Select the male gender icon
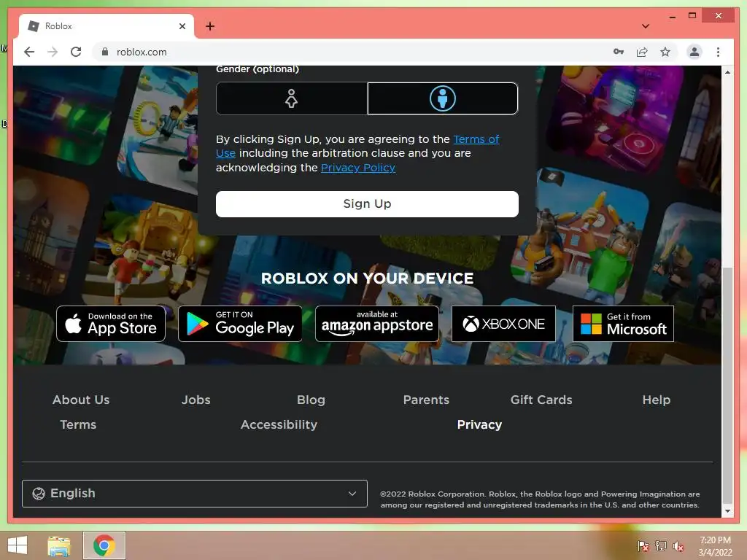 click(443, 98)
